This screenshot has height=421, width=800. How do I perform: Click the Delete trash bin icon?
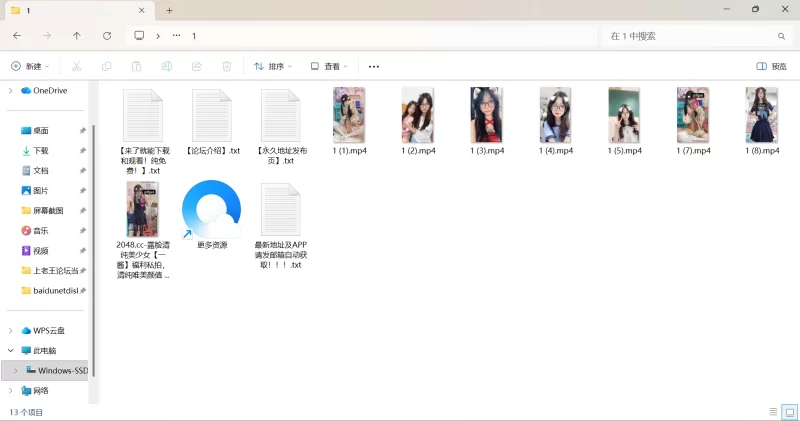(x=227, y=66)
